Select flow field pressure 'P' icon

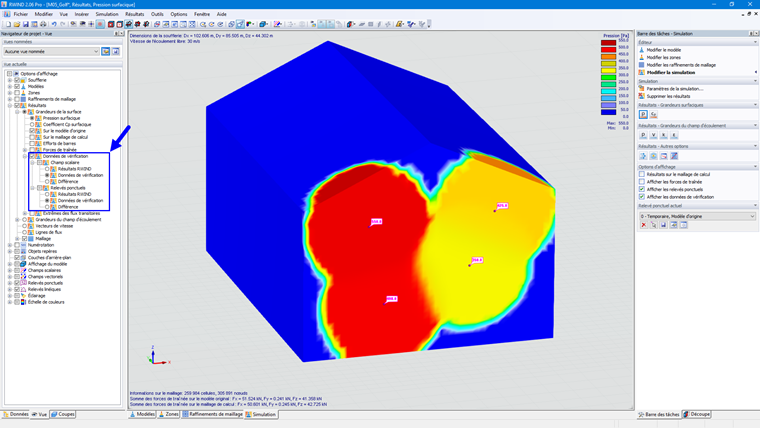pos(643,135)
